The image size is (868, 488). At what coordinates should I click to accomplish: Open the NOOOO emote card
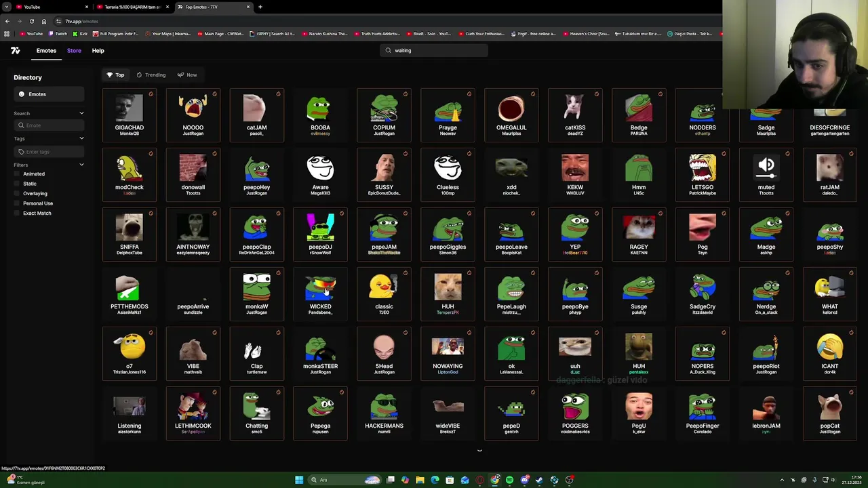coord(193,115)
